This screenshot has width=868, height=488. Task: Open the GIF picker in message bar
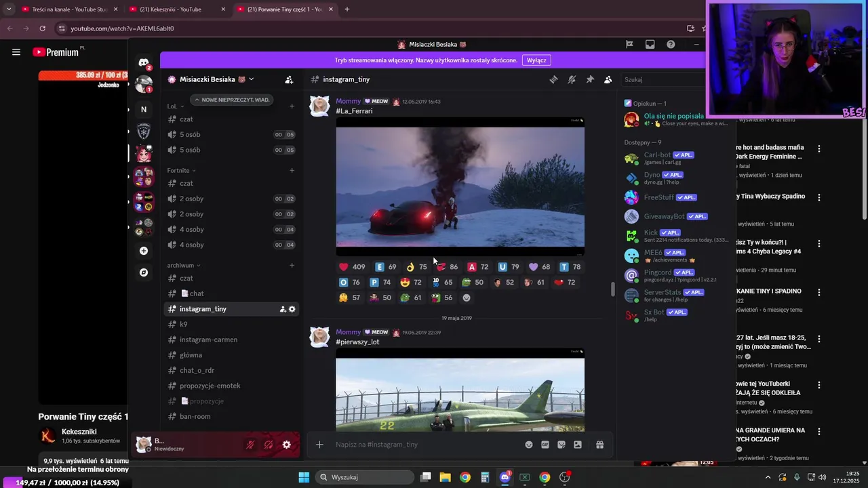(x=545, y=445)
